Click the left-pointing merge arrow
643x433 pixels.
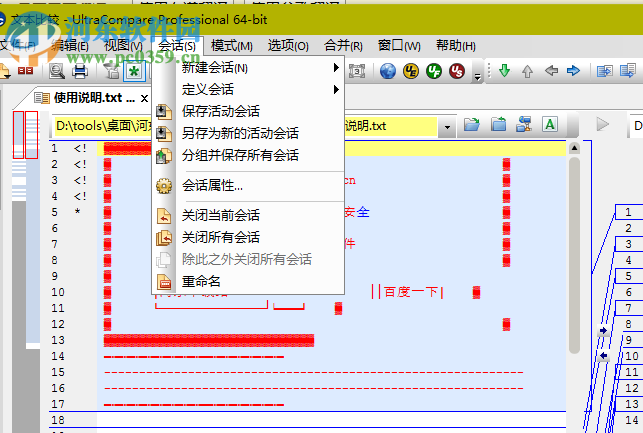(x=551, y=71)
